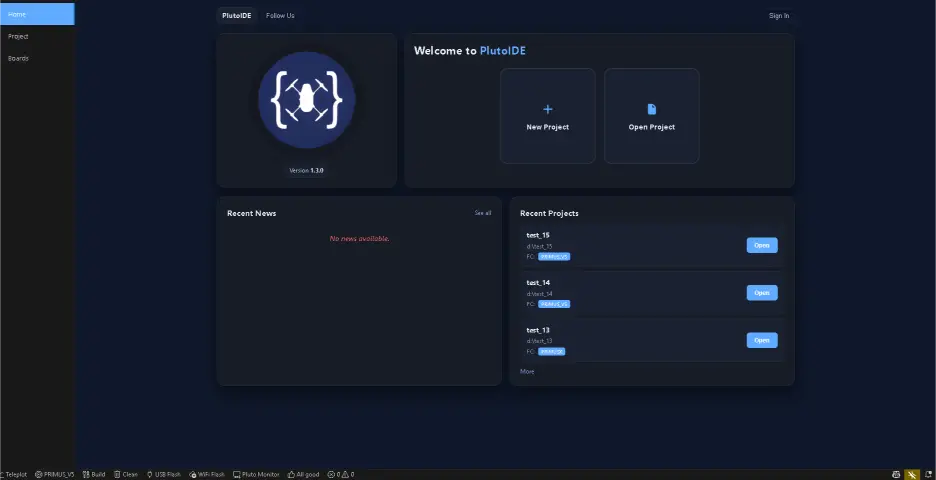
Task: Expand recent projects with More
Action: (x=527, y=371)
